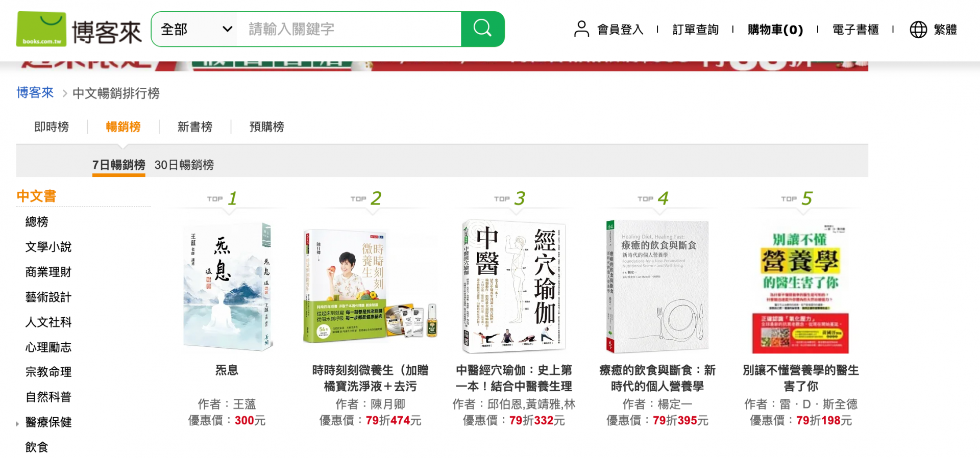Open the 訂單查詢 order lookup link
The width and height of the screenshot is (980, 458).
click(695, 30)
